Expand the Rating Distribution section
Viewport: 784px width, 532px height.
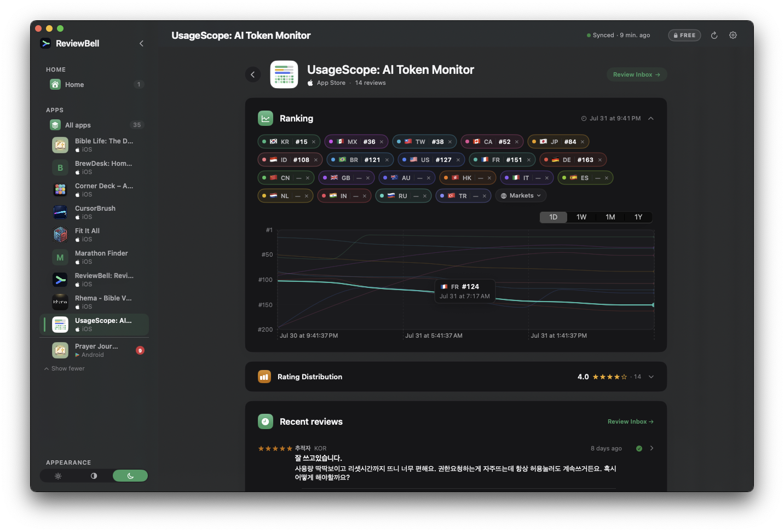pos(651,377)
